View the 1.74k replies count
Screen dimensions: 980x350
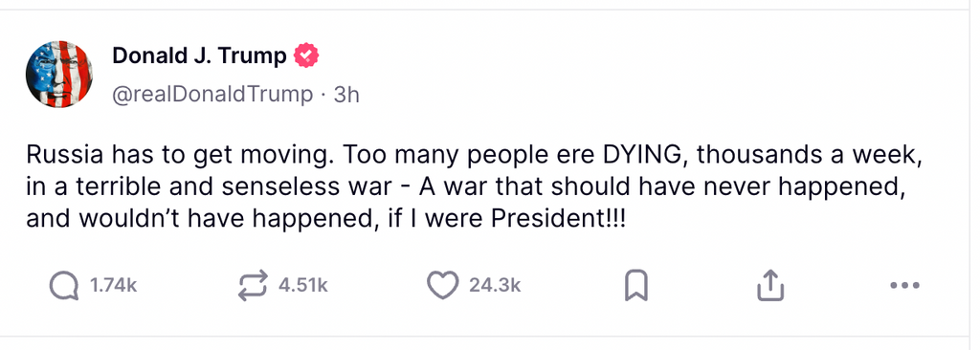point(114,286)
